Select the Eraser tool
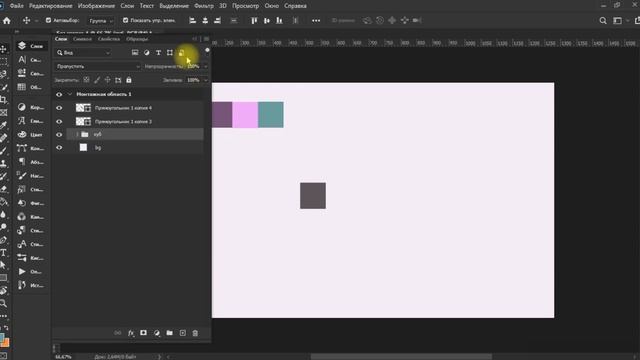Image resolution: width=640 pixels, height=360 pixels. pos(4,189)
